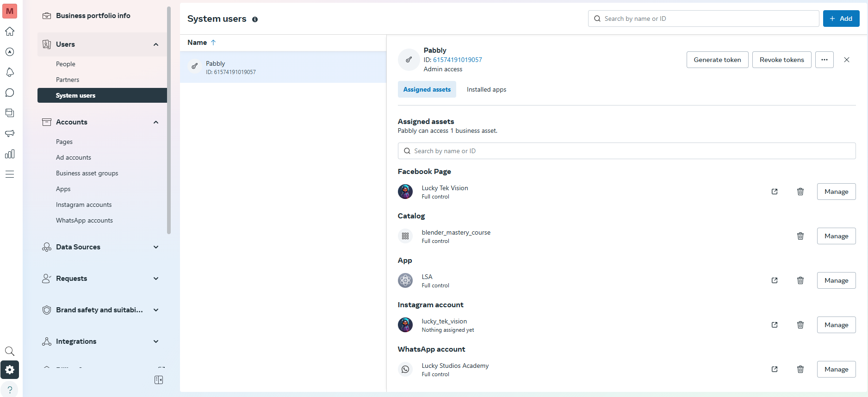Select System users menu item
Image resolution: width=868 pixels, height=397 pixels.
102,95
